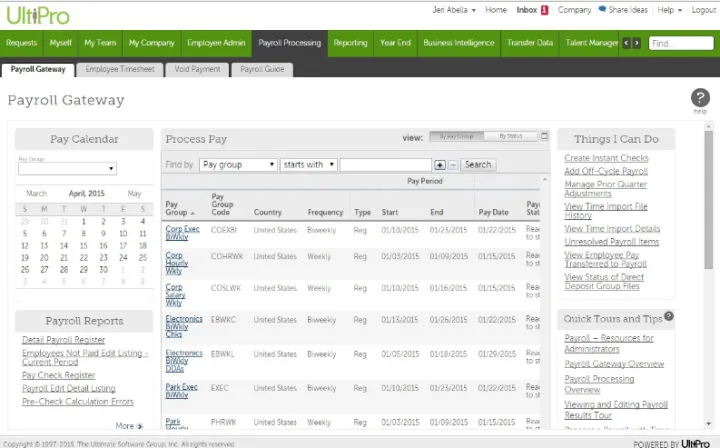This screenshot has height=448, width=720.
Task: Click the Pay Date column header
Action: (x=493, y=213)
